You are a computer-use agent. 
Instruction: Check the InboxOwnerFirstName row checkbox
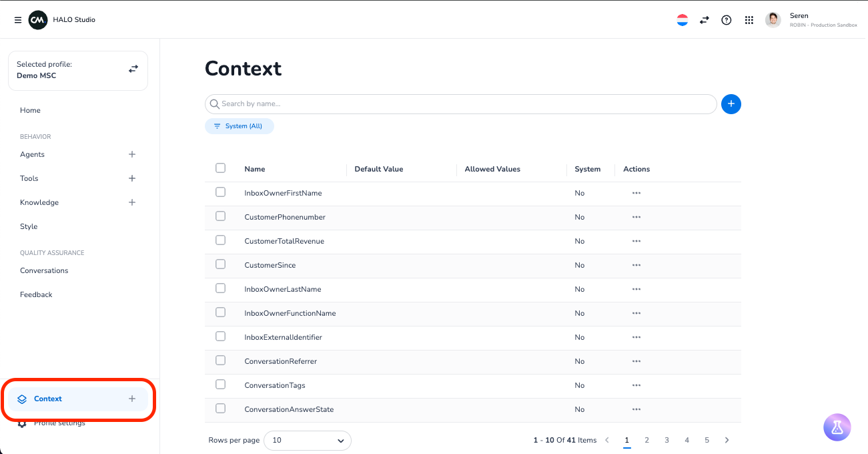pos(221,192)
